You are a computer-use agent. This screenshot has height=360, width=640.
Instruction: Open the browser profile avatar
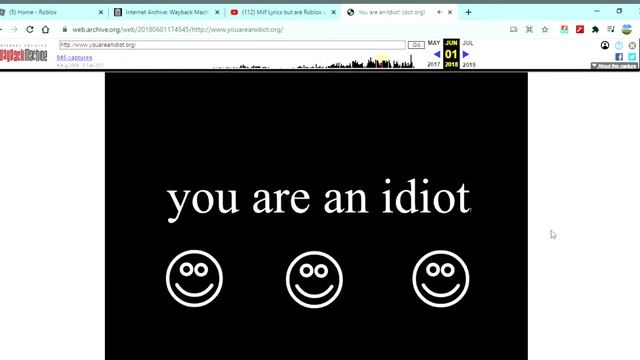tap(627, 29)
